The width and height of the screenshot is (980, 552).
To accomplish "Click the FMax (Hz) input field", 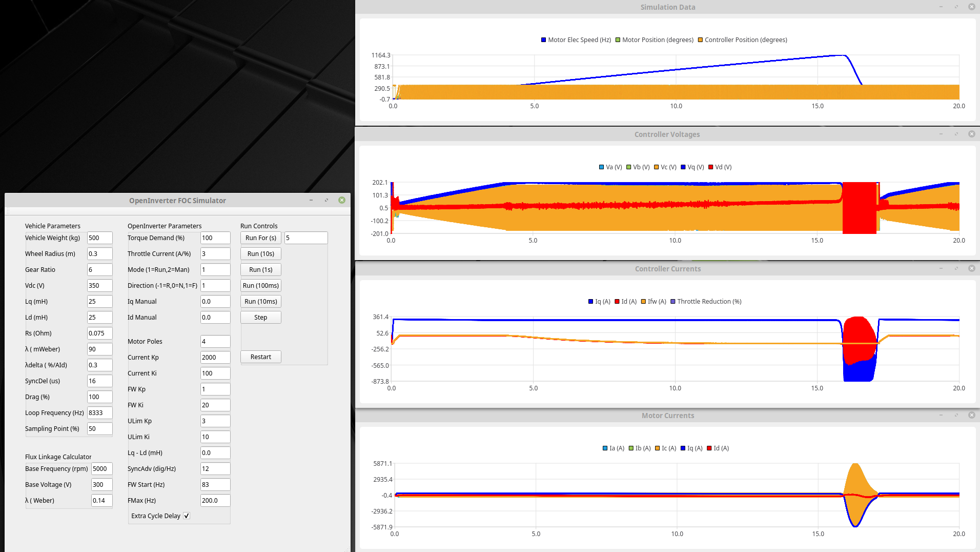I will point(215,501).
